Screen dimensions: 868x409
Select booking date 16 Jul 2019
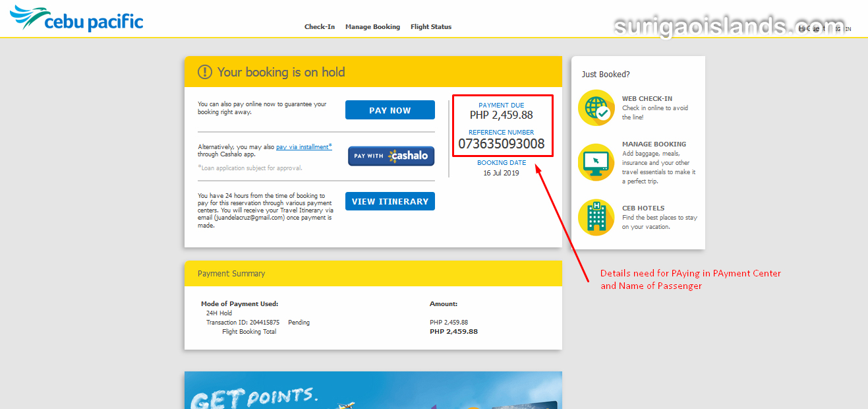pos(502,173)
